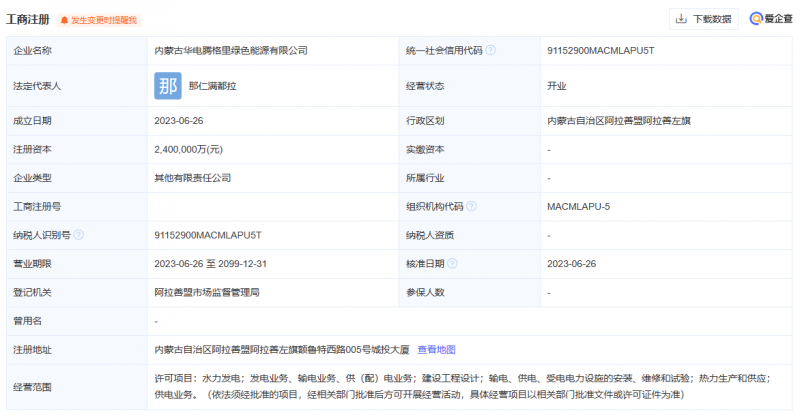Click the 参保人数 label cell
The height and width of the screenshot is (419, 800).
pyautogui.click(x=469, y=292)
